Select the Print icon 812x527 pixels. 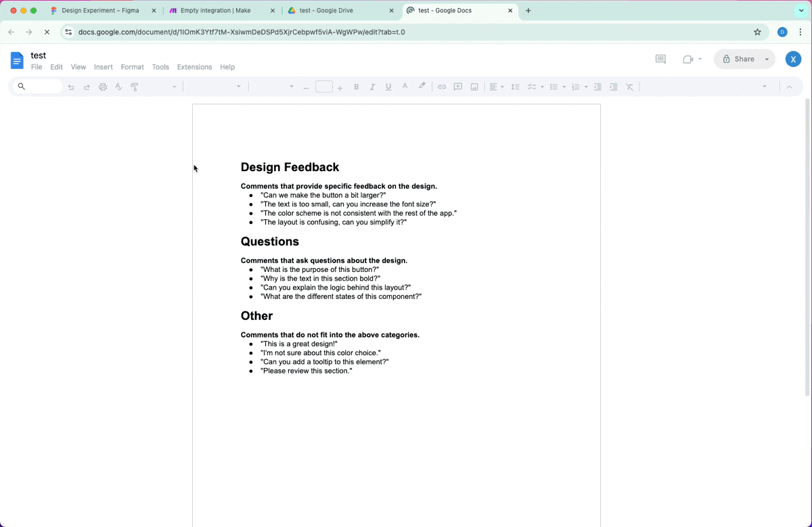102,87
